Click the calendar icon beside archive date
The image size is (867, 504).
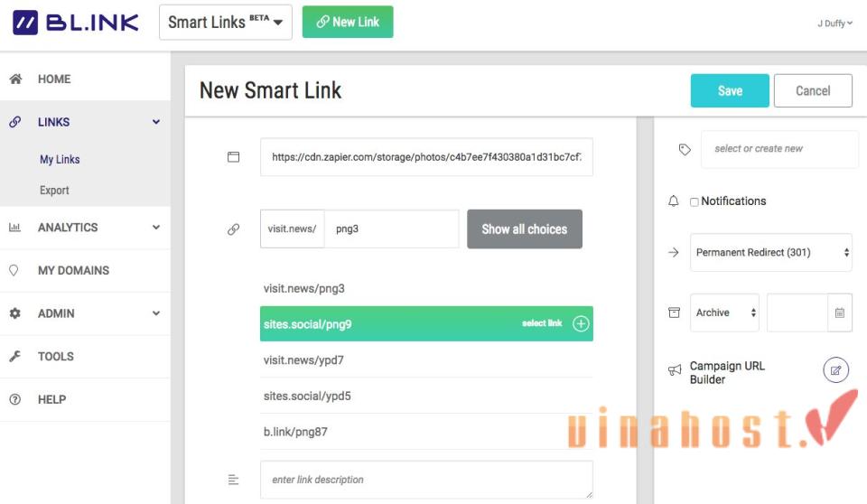839,313
